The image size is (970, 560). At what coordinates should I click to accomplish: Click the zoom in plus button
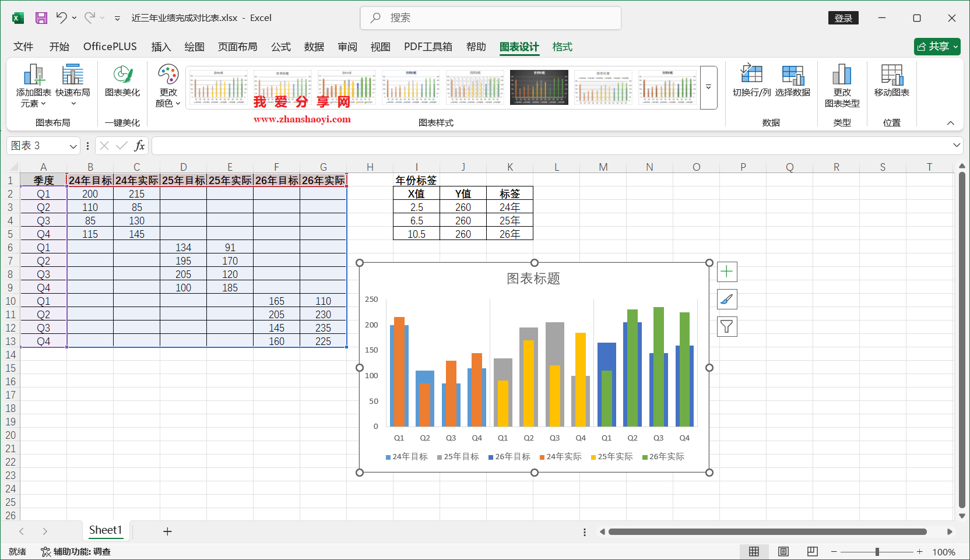919,551
